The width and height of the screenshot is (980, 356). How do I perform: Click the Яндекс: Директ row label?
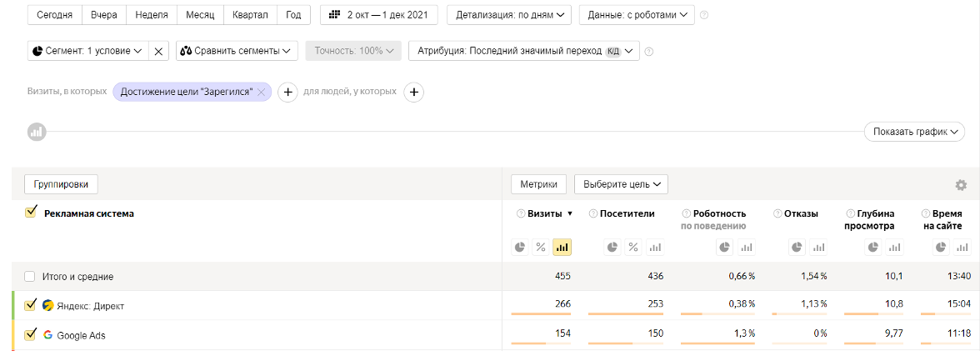pos(91,306)
